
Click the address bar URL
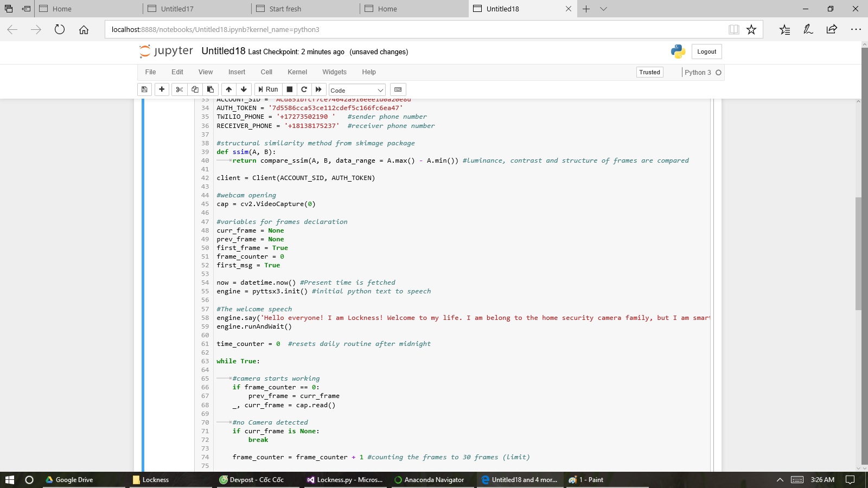pos(215,29)
